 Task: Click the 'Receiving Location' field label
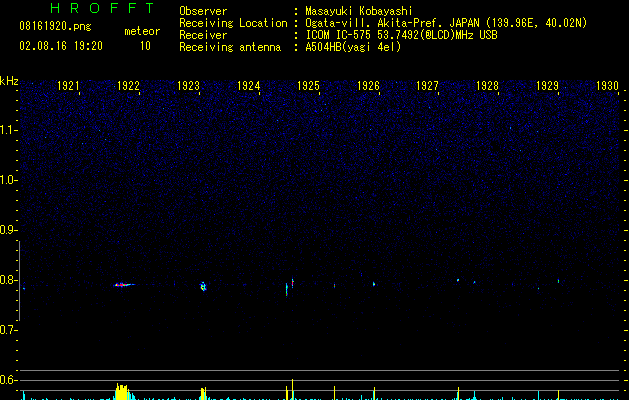pos(233,23)
